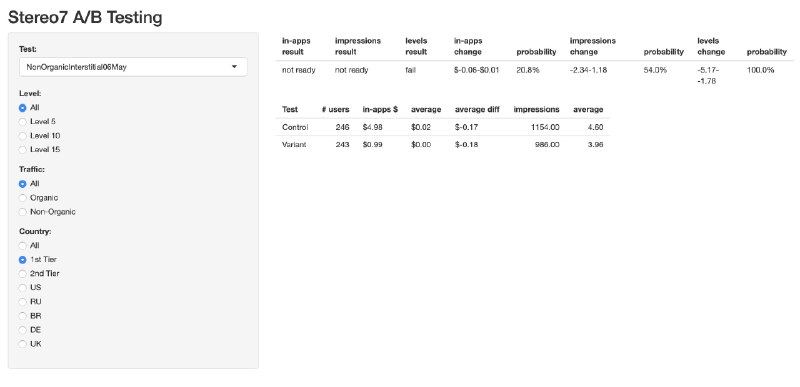Choose 1st Tier country option

coord(22,260)
